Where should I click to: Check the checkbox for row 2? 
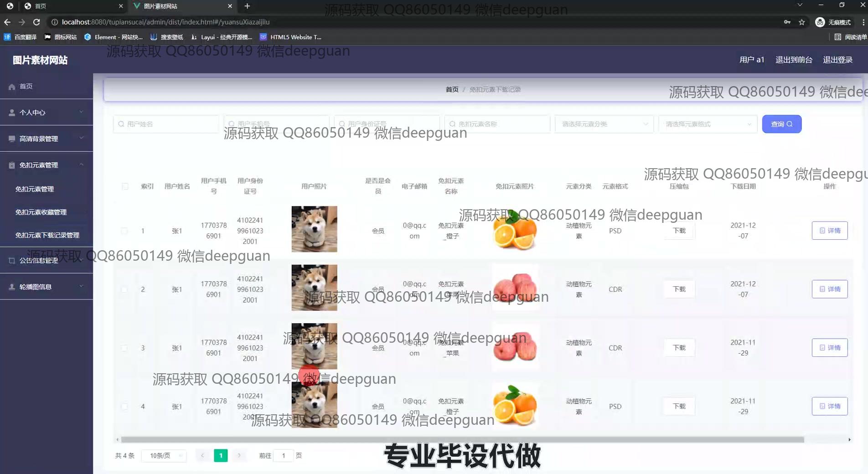[x=124, y=289]
